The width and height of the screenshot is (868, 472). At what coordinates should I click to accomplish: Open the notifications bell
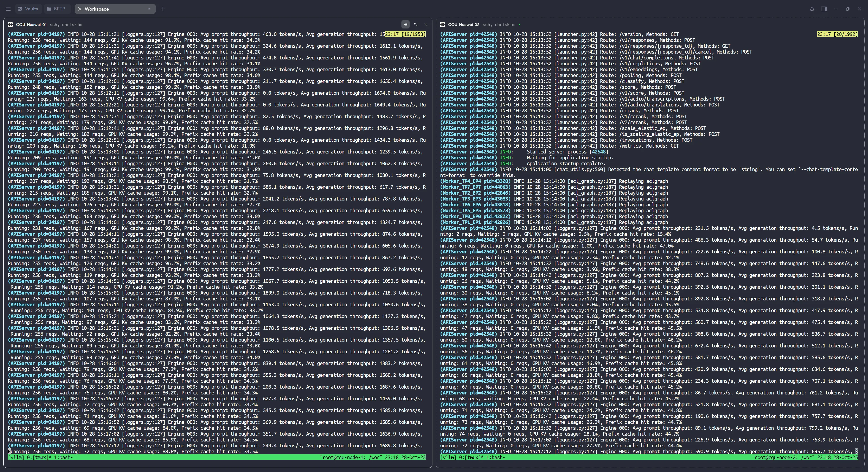[812, 9]
